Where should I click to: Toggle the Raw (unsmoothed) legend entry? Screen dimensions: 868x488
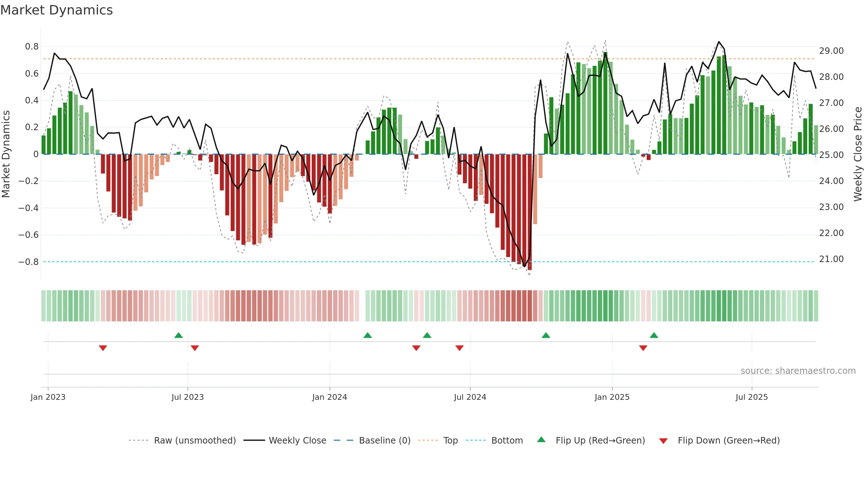coord(182,440)
